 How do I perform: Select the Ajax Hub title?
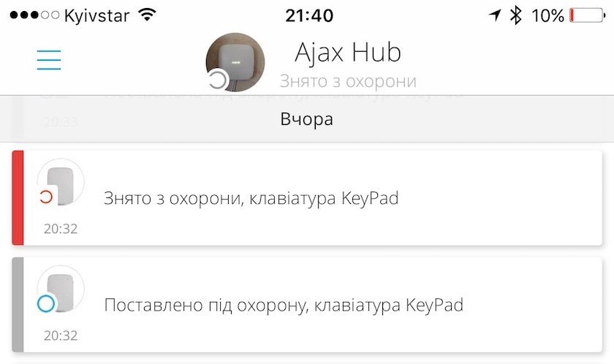click(348, 52)
